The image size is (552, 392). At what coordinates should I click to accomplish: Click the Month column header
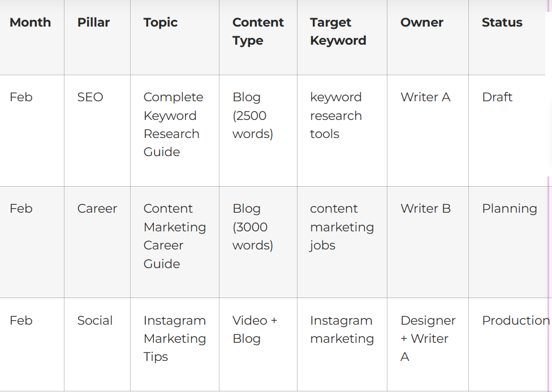tap(31, 23)
